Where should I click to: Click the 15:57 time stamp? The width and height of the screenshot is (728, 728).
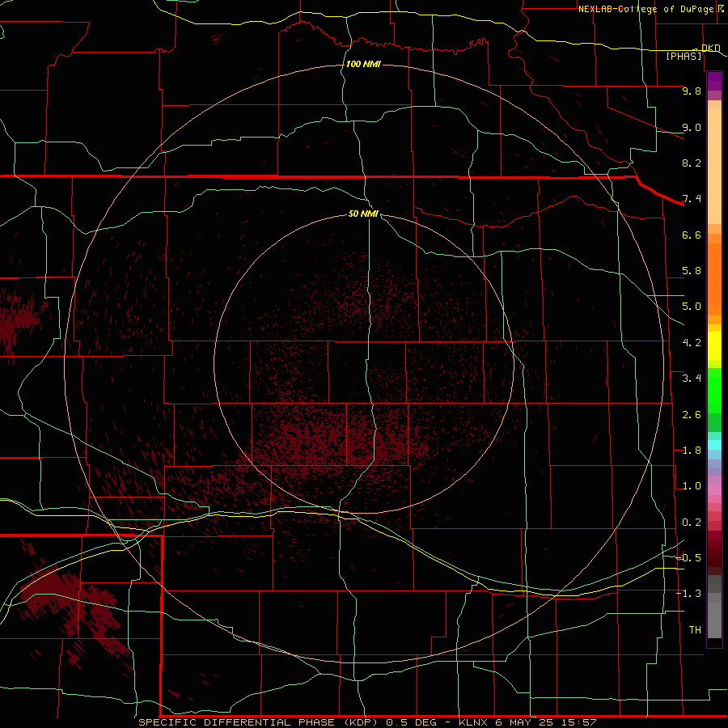pyautogui.click(x=578, y=722)
